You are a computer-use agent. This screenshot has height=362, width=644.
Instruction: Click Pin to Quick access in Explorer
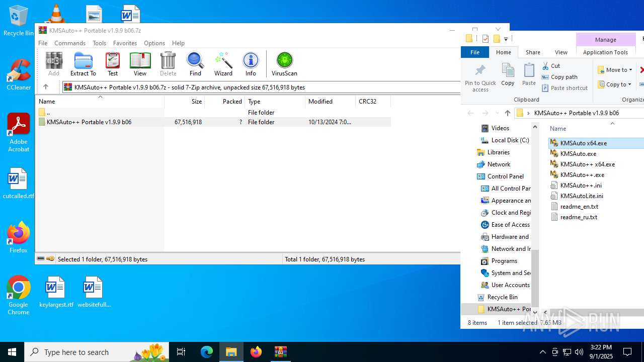click(x=480, y=78)
